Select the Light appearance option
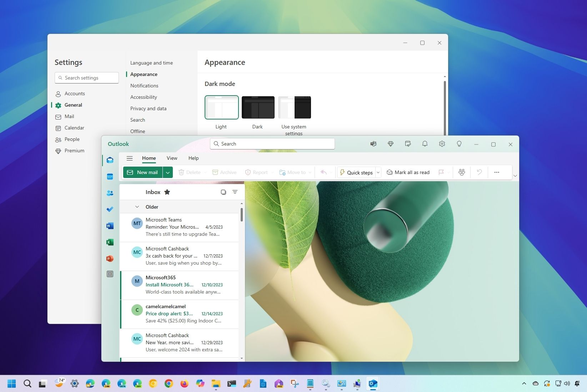587x392 pixels. coord(221,107)
